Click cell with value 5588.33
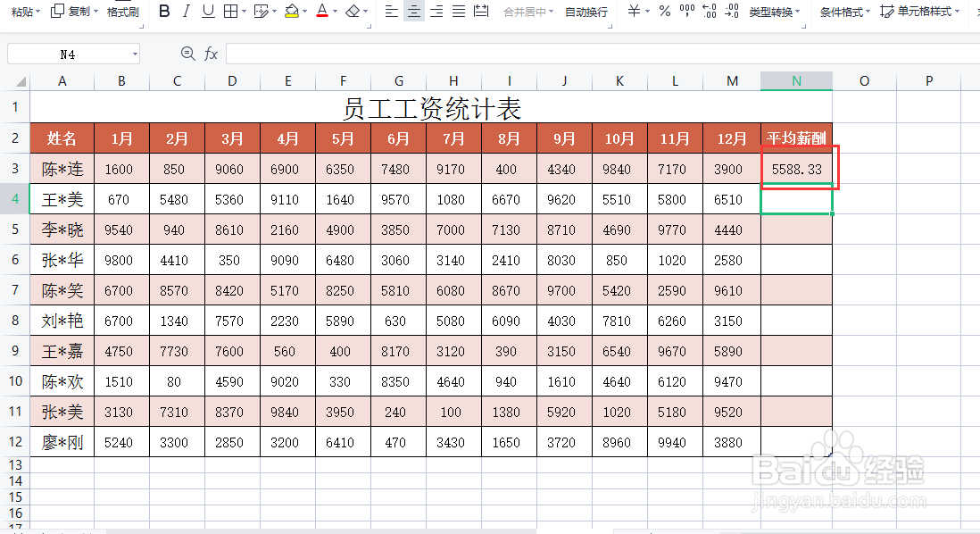 point(796,169)
